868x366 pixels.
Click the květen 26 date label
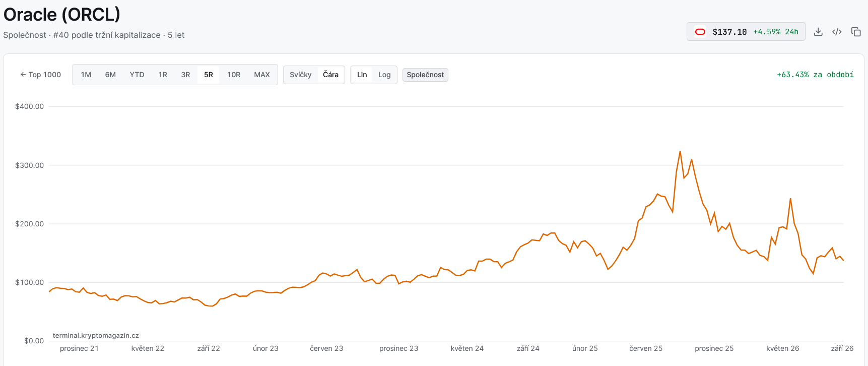tap(782, 348)
